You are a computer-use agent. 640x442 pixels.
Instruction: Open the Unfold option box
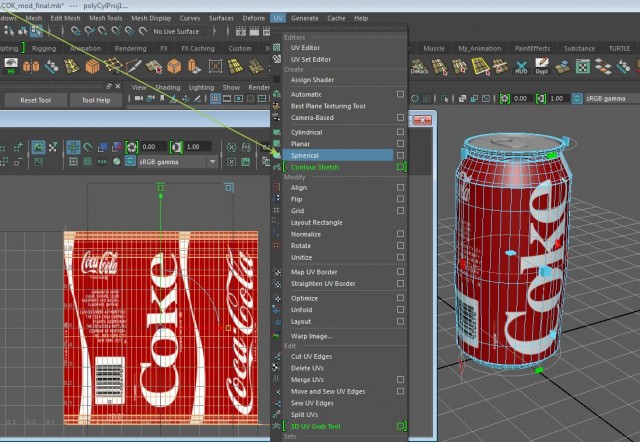(x=400, y=310)
